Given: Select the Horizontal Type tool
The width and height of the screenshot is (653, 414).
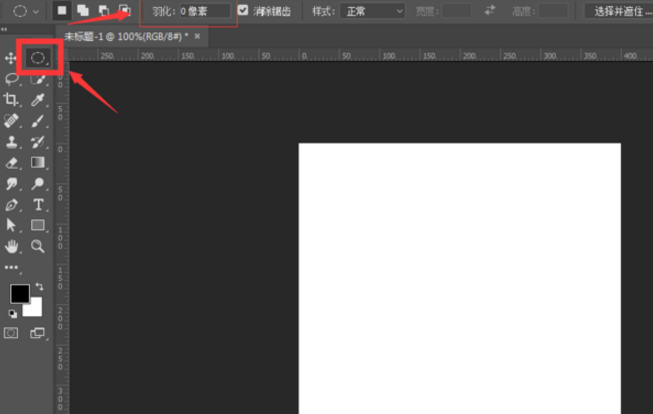Looking at the screenshot, I should pyautogui.click(x=38, y=204).
